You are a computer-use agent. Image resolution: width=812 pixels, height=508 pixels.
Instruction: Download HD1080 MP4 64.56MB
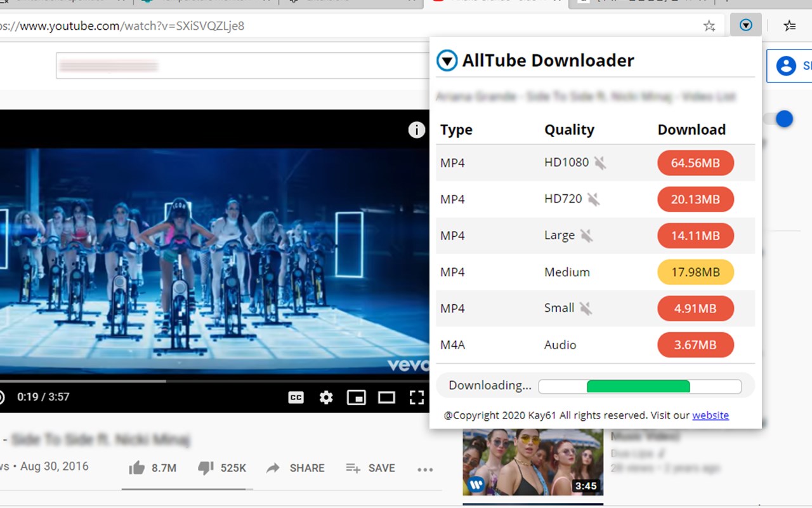point(695,163)
